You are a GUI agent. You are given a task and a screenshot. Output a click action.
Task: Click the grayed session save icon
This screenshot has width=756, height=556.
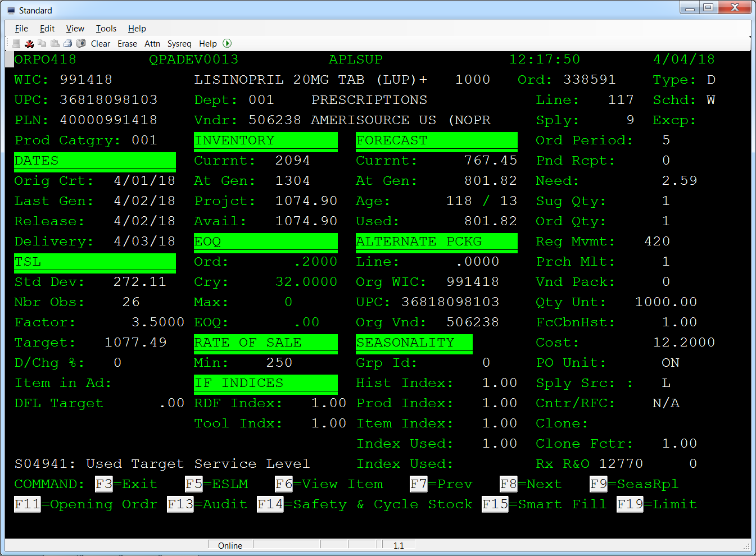15,43
